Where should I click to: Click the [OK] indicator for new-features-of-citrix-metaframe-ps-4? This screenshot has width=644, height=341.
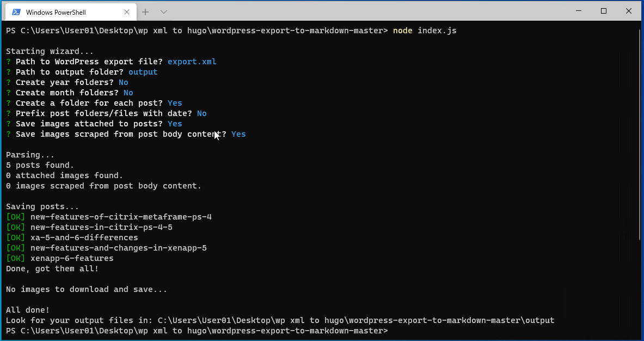pos(15,217)
